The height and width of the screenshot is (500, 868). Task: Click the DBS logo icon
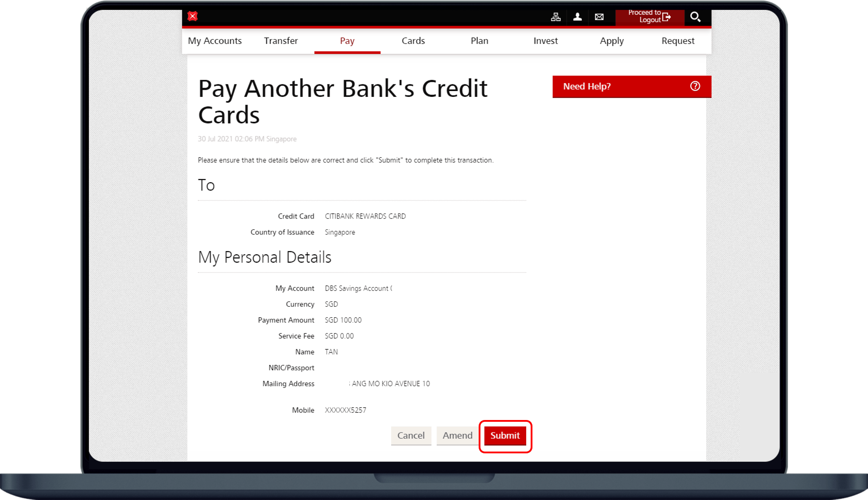click(192, 16)
